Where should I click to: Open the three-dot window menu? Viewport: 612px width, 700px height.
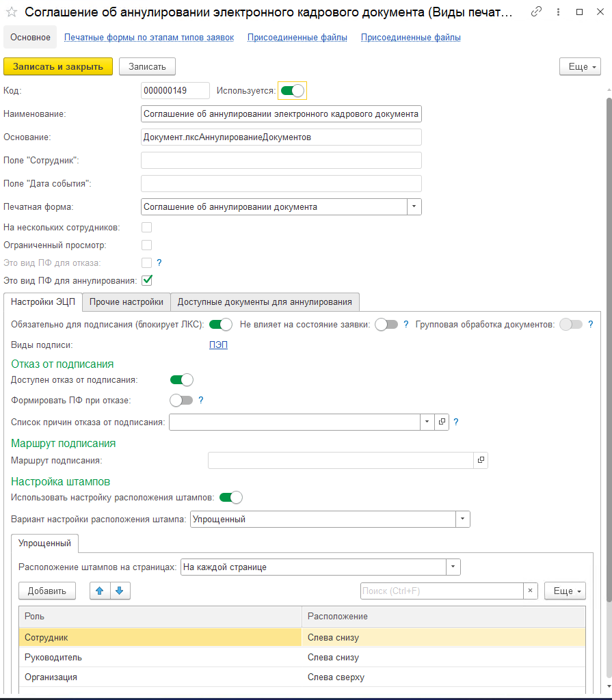click(x=558, y=12)
